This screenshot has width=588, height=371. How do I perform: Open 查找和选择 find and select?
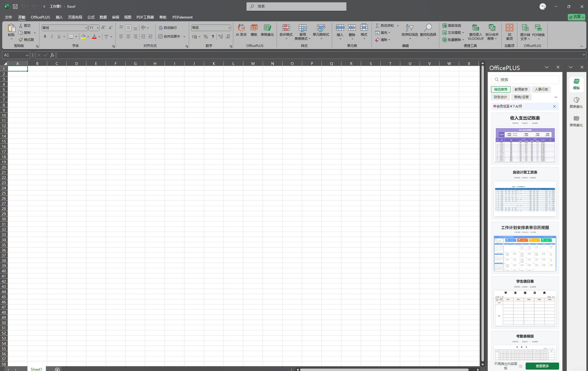pyautogui.click(x=428, y=31)
